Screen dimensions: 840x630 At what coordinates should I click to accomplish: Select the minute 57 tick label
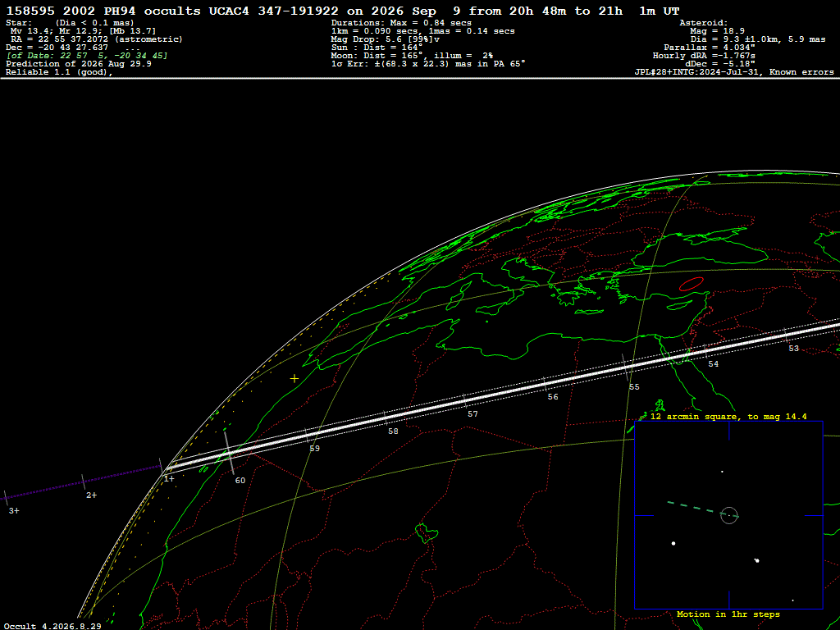tap(472, 414)
